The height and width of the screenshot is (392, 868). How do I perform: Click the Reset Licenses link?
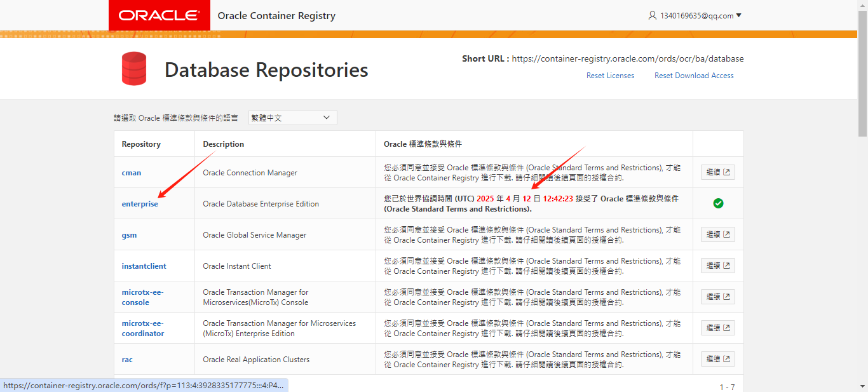point(610,76)
